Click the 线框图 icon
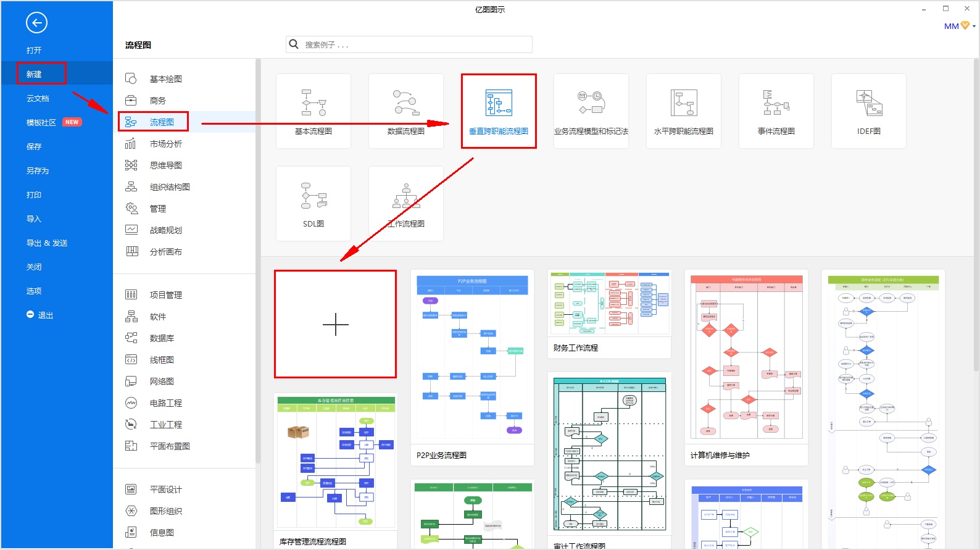 [x=131, y=359]
